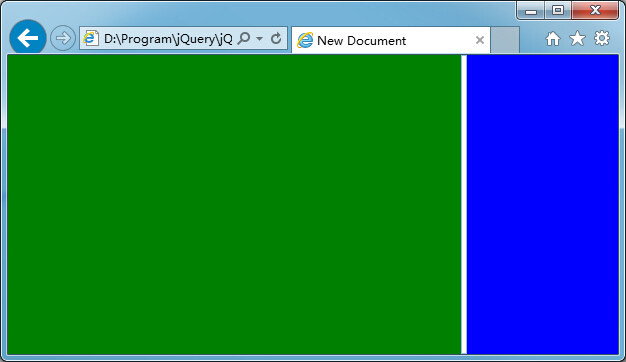This screenshot has height=362, width=626.
Task: Open the Tools gear menu
Action: pyautogui.click(x=602, y=38)
